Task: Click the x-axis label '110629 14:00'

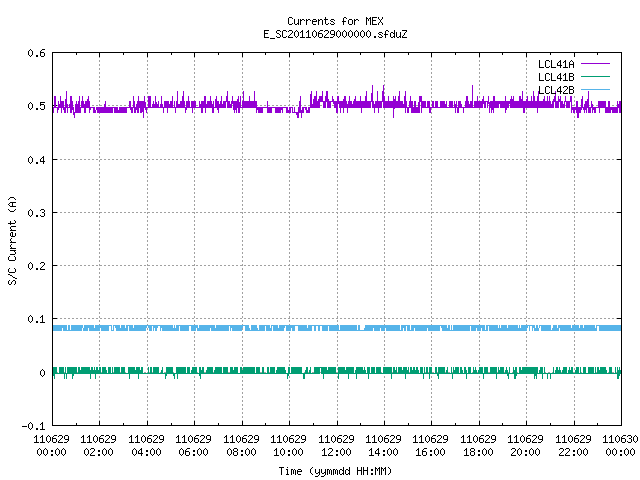Action: tap(383, 446)
